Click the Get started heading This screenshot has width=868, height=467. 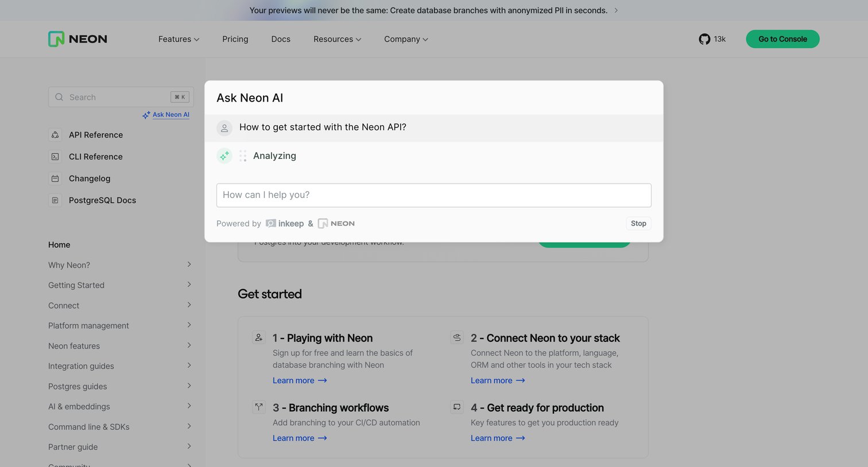click(270, 294)
